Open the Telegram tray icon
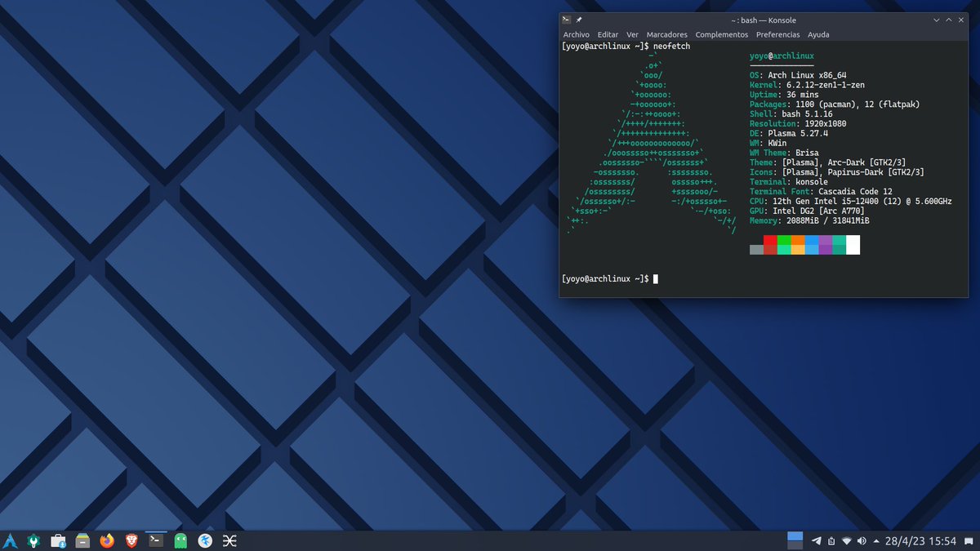 [817, 540]
